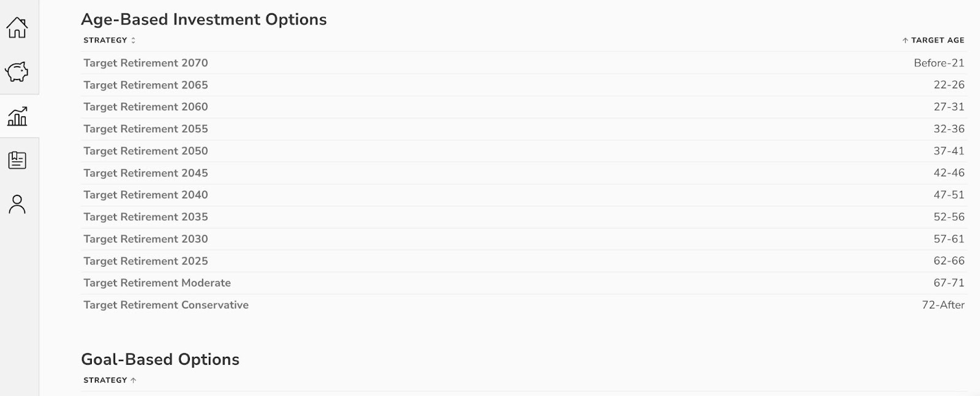This screenshot has height=396, width=980.
Task: Select Target Retirement 2050 row
Action: point(146,151)
